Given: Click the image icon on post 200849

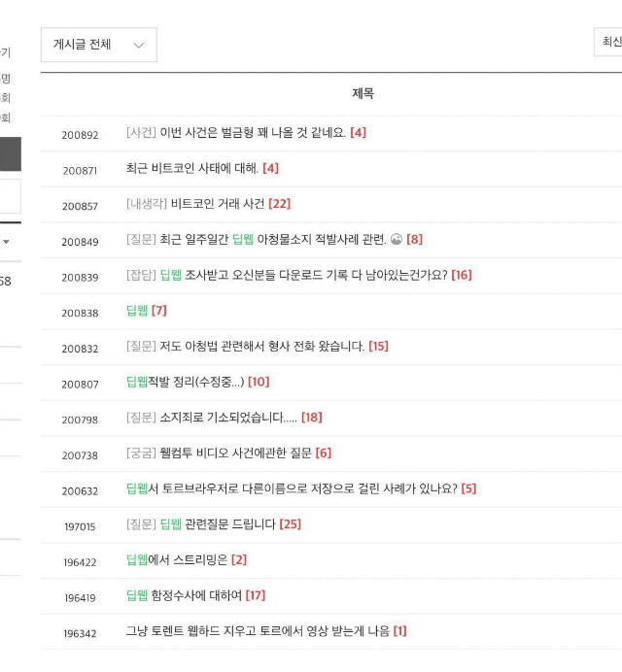Looking at the screenshot, I should click(397, 239).
